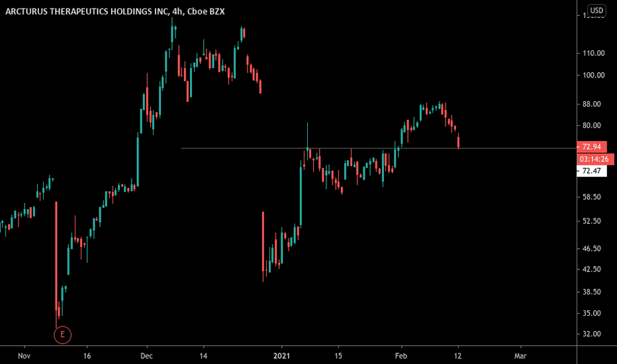
Task: Click the Arcturus Therapeutics chart title
Action: (x=115, y=11)
